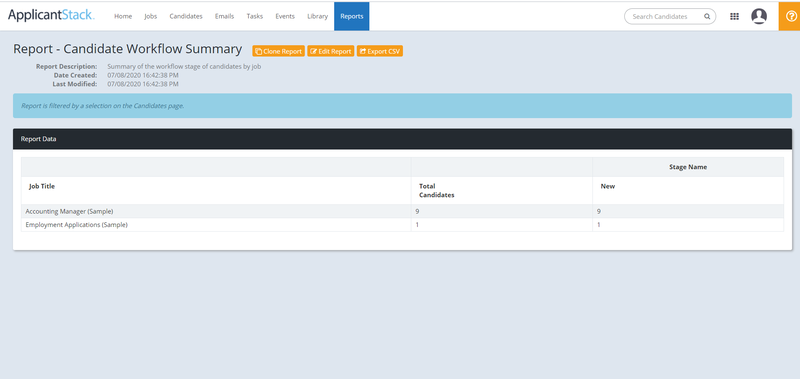Open the Emails menu
Screen dimensions: 800x379
click(224, 16)
